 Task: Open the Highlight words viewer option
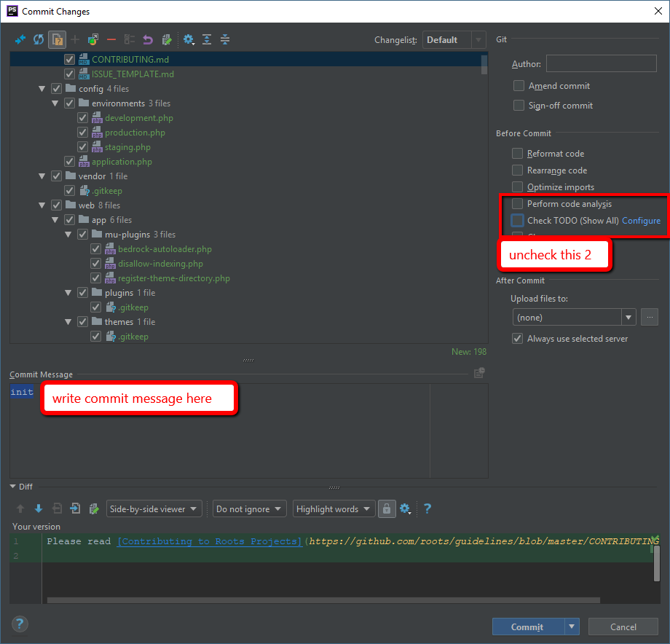(334, 508)
